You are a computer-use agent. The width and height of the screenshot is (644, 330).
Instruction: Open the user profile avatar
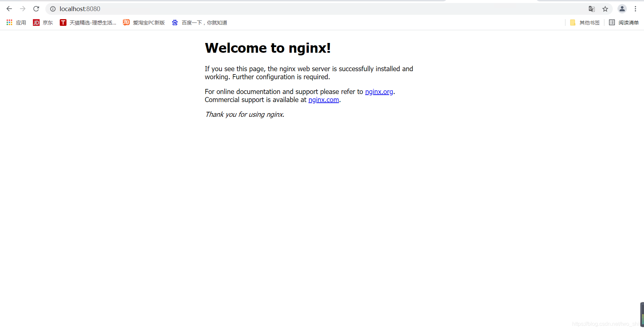coord(622,9)
